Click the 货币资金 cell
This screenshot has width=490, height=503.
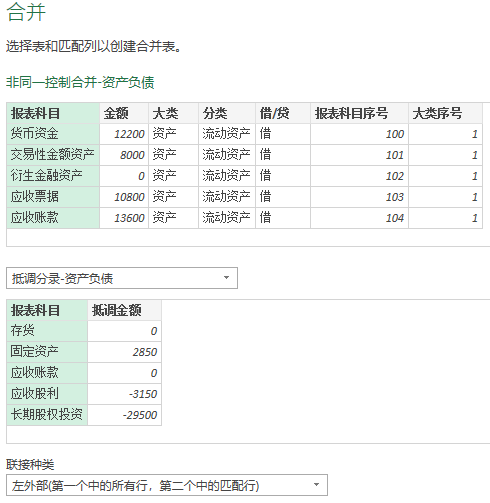53,134
